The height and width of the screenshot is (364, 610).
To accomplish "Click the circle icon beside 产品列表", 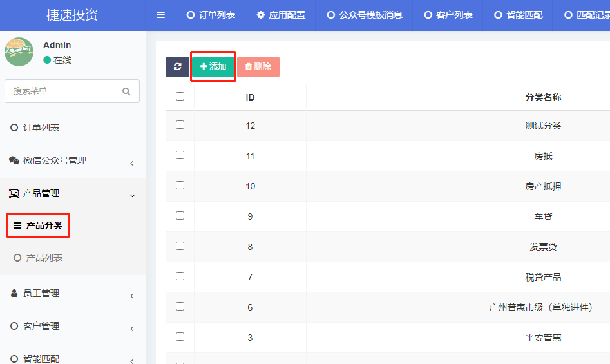I will [x=17, y=258].
